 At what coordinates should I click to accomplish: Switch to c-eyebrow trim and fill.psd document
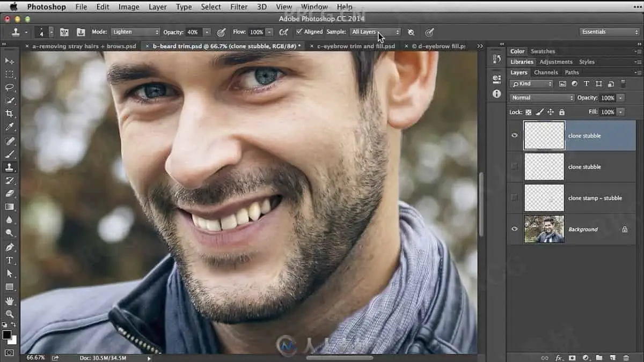tap(355, 46)
